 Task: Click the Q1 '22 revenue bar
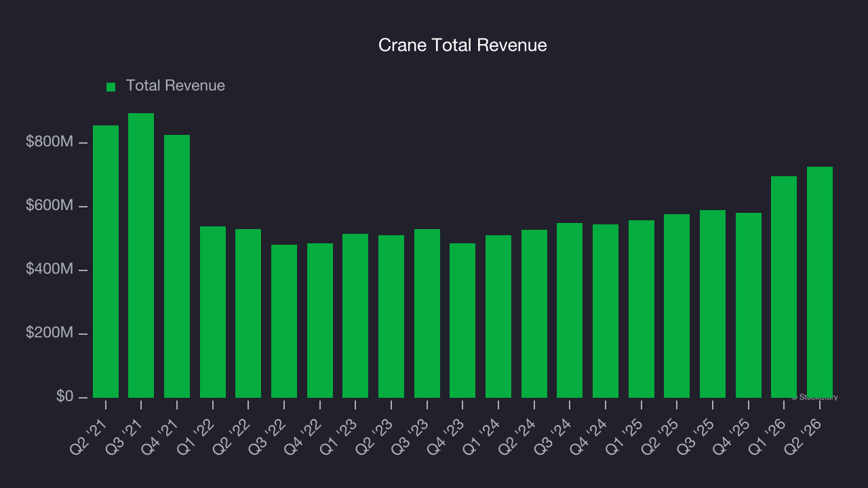click(213, 312)
